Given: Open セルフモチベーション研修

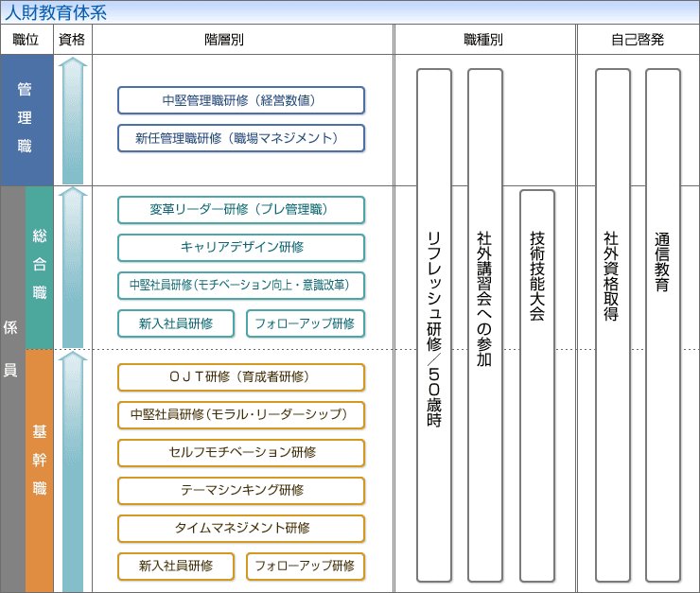Looking at the screenshot, I should coord(241,453).
